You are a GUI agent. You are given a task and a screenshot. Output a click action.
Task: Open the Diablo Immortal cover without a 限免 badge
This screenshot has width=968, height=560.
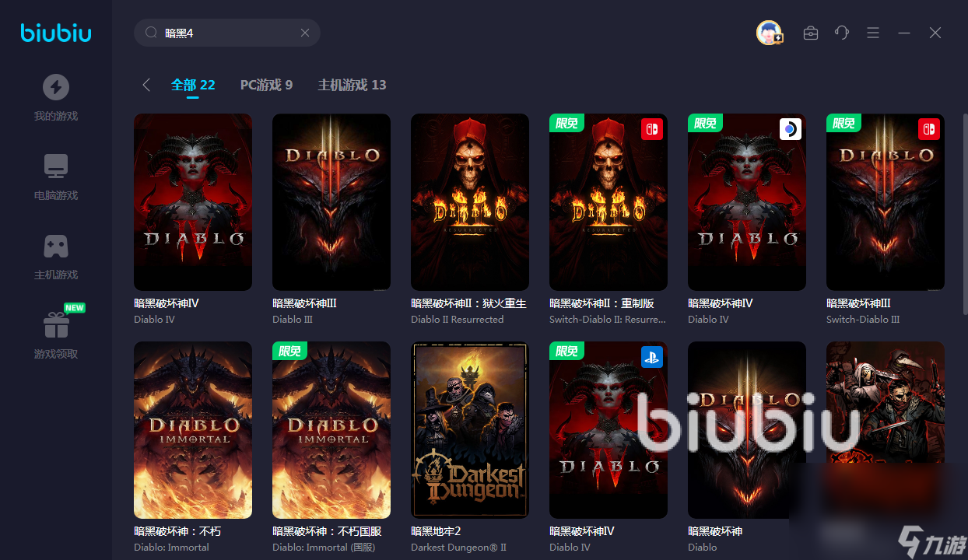coord(193,430)
